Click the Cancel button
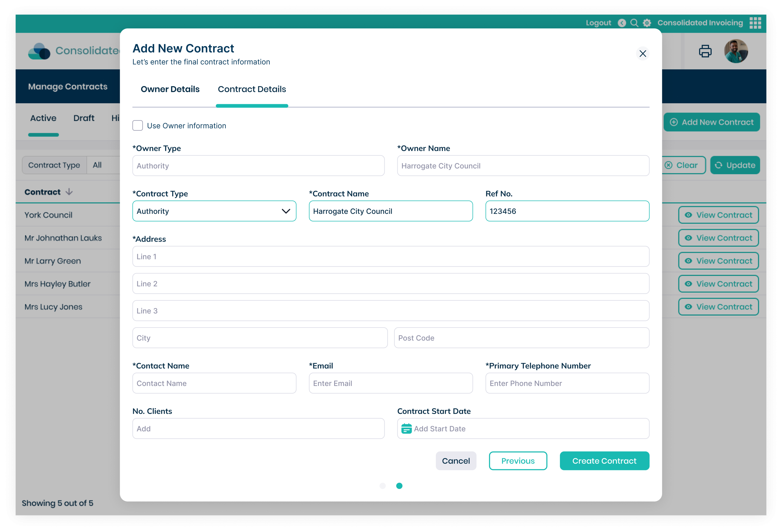Screen dimensions: 782x532 [x=456, y=461]
